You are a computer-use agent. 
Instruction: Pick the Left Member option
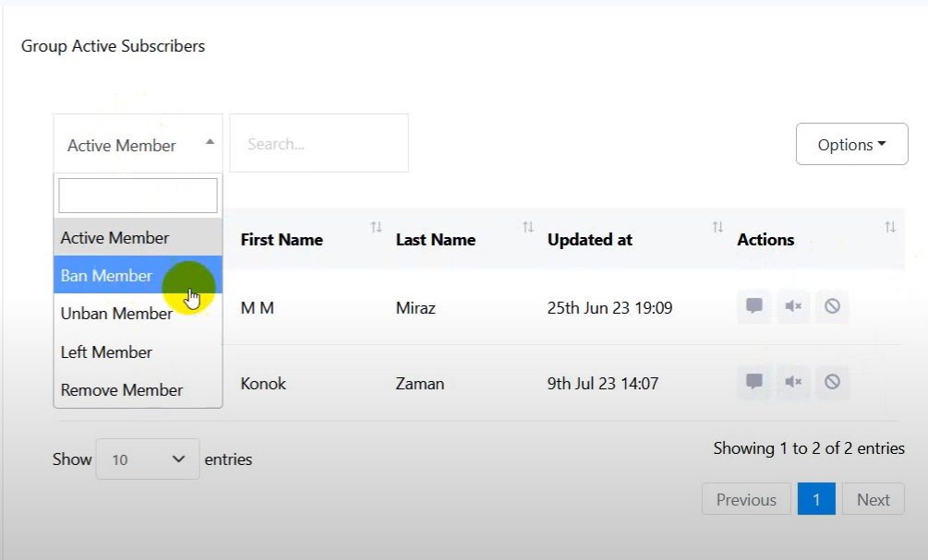(106, 351)
